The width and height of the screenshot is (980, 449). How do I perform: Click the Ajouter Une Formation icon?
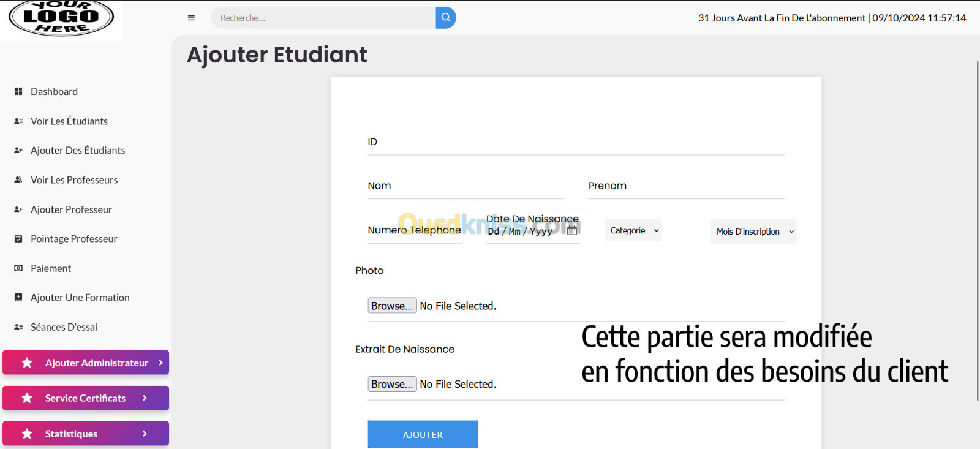point(18,298)
